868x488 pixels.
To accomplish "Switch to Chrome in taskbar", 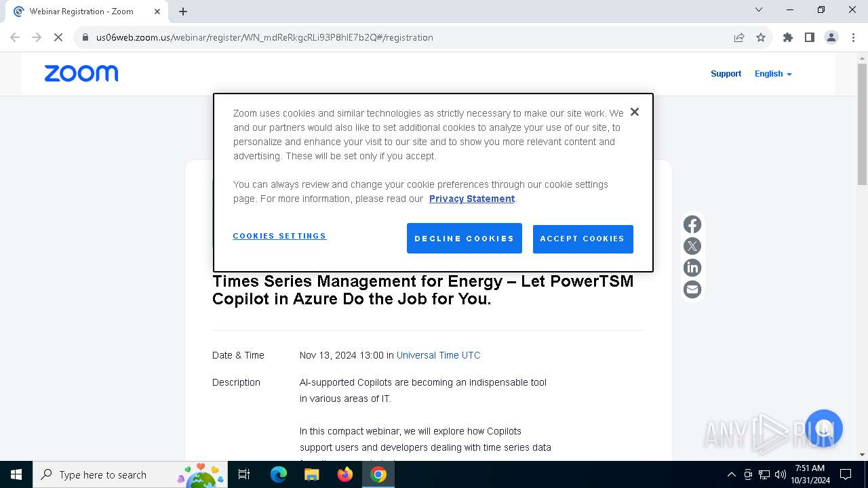I will [x=378, y=474].
